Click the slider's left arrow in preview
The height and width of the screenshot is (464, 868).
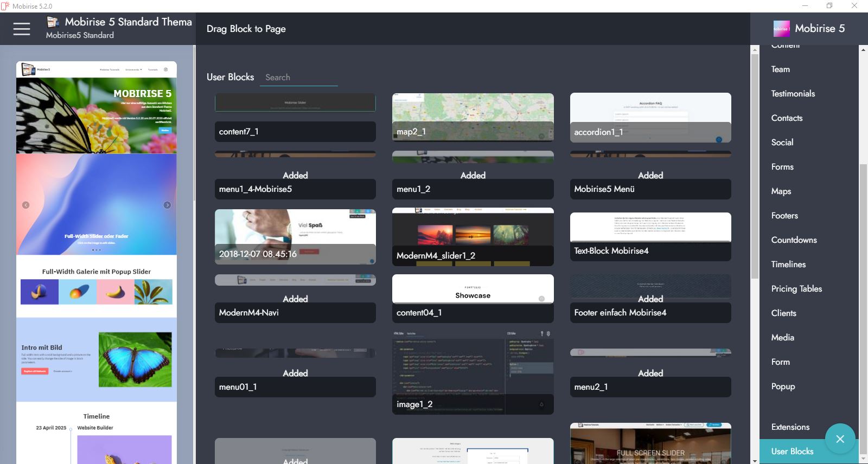click(25, 205)
